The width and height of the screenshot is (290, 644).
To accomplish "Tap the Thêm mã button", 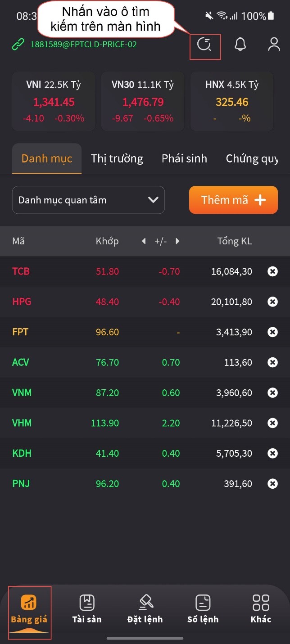I will (233, 200).
